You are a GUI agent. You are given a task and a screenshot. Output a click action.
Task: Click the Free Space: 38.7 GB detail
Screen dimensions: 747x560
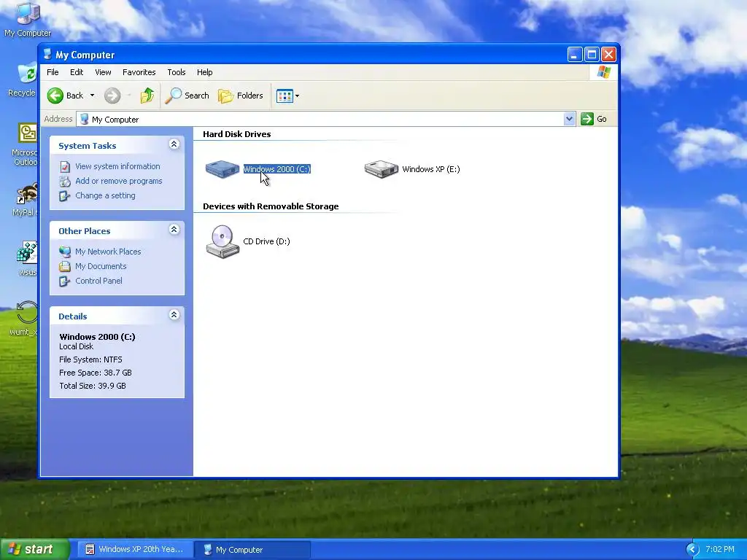[96, 373]
